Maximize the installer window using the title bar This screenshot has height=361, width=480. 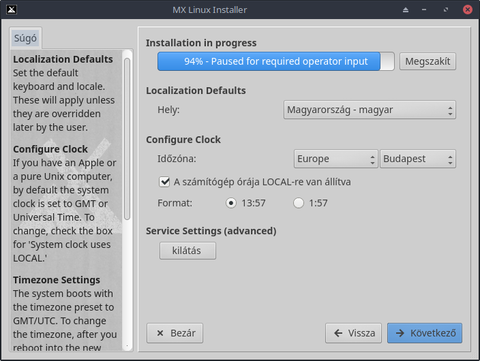point(446,10)
